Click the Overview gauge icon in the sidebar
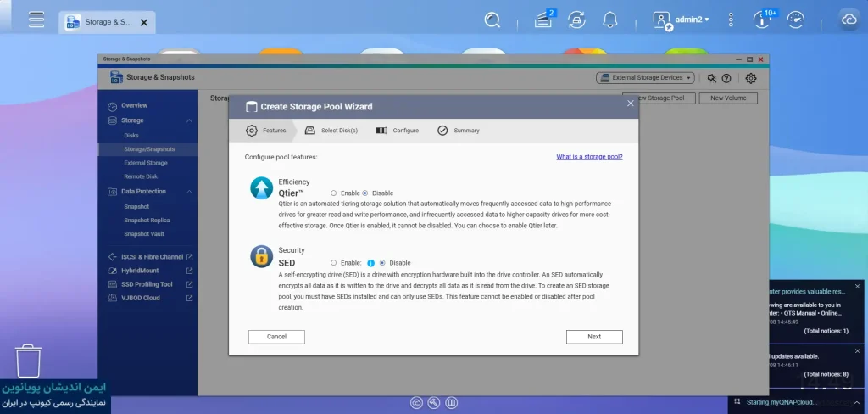The width and height of the screenshot is (868, 414). coord(113,106)
